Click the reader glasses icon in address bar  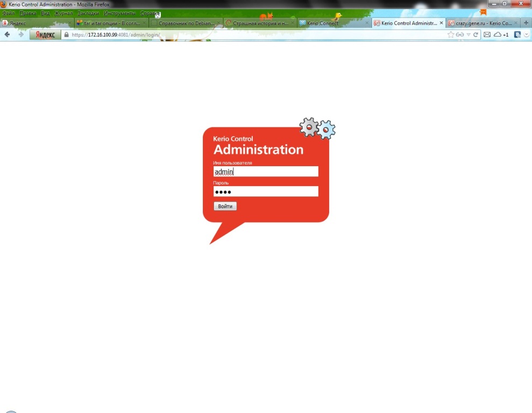point(460,34)
